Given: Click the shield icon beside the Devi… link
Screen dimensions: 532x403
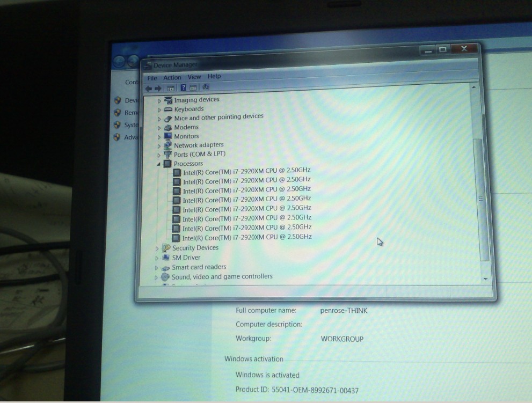Looking at the screenshot, I should [118, 100].
